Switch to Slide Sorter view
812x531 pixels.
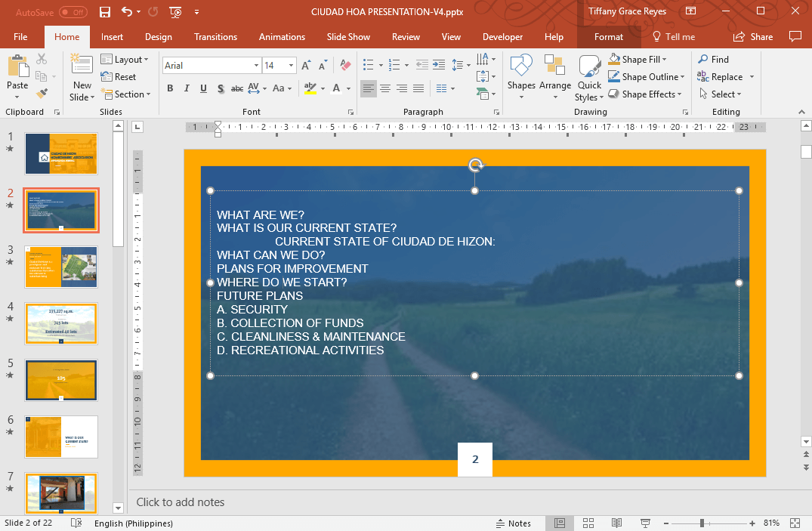588,523
